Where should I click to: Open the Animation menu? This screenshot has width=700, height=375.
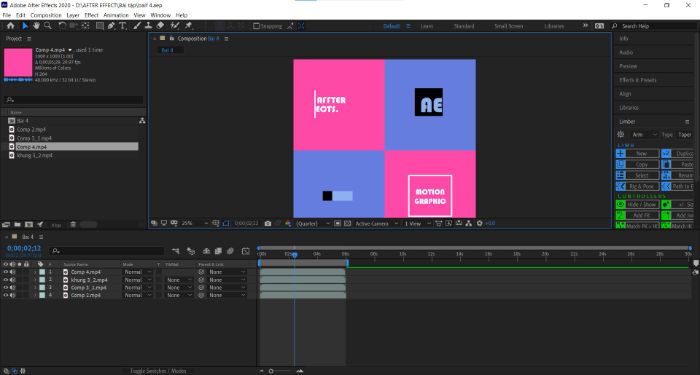click(x=116, y=15)
